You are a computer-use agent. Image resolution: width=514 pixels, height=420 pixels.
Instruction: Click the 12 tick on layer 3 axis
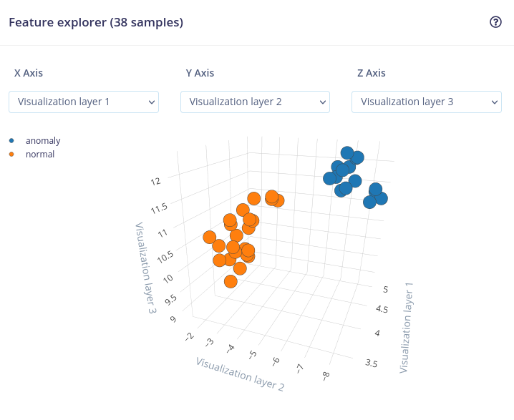tap(155, 182)
